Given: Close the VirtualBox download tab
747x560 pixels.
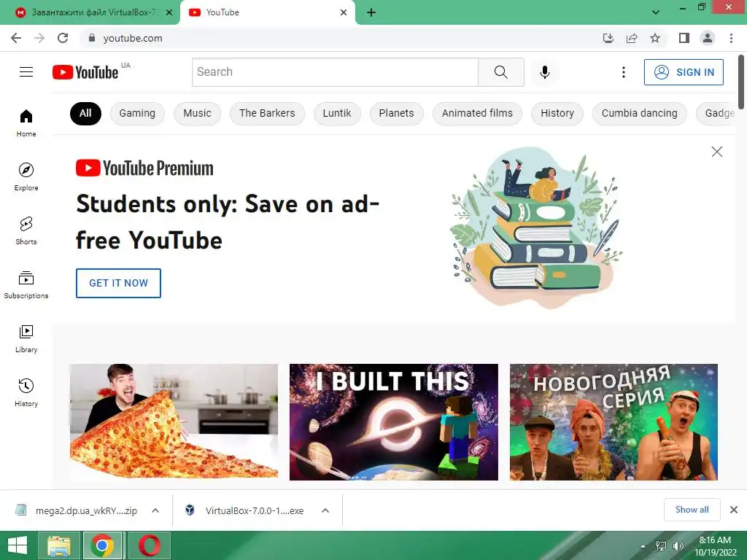Looking at the screenshot, I should (169, 12).
